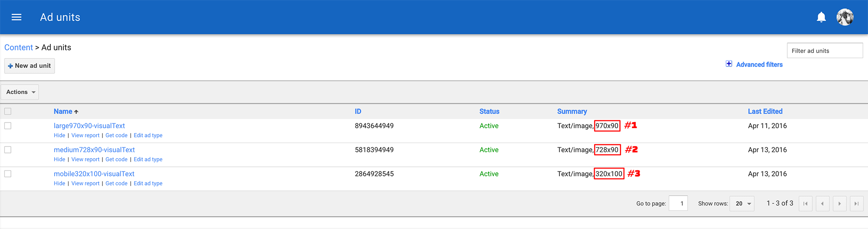Select the large970x90-visualText row checkbox
868x229 pixels.
point(8,126)
